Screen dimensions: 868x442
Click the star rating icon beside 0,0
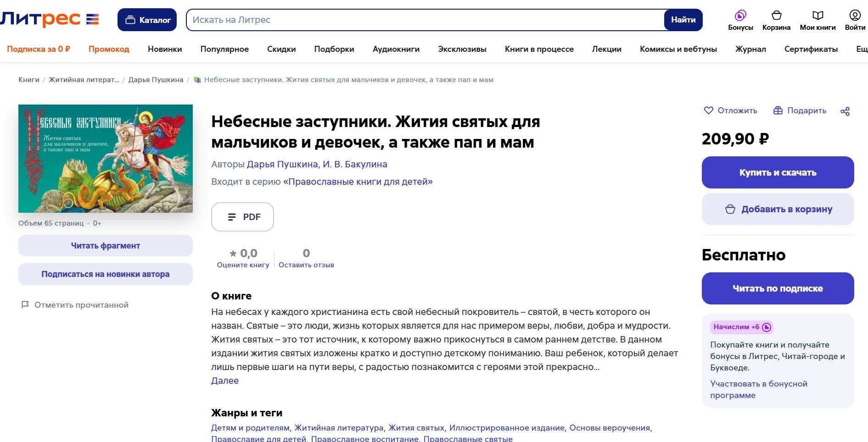[x=233, y=253]
